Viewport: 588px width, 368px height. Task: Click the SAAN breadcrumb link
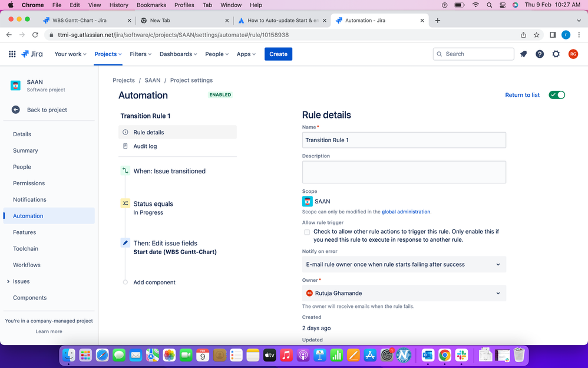point(152,80)
